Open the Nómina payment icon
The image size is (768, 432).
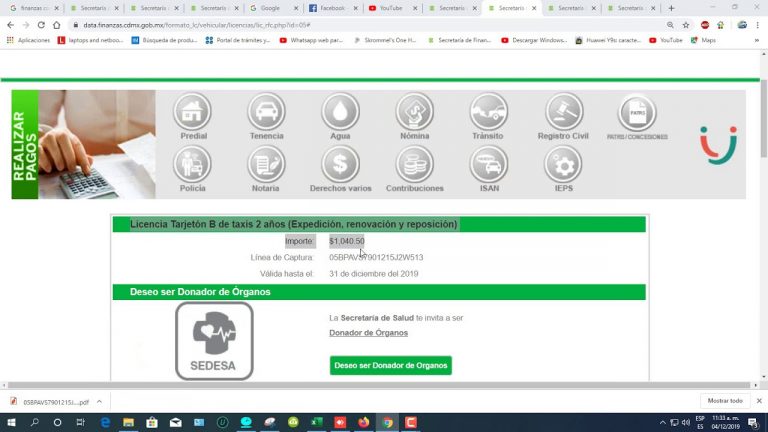414,112
